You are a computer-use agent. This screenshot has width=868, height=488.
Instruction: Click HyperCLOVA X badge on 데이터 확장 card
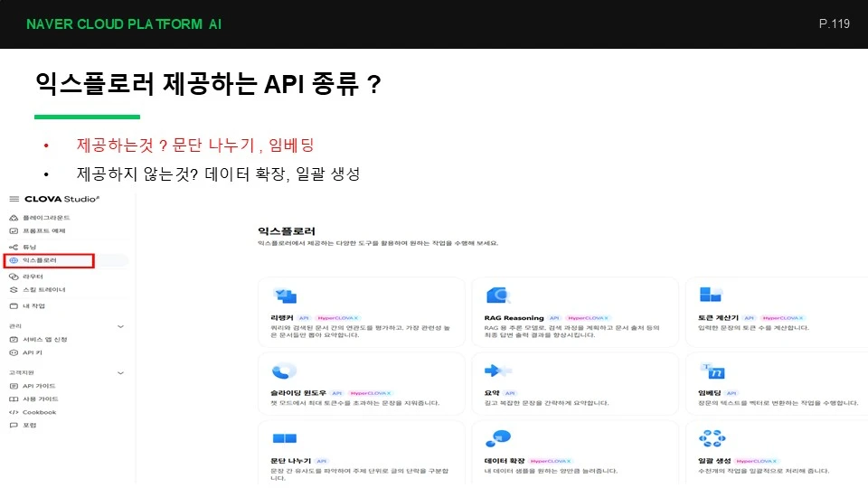(x=550, y=462)
